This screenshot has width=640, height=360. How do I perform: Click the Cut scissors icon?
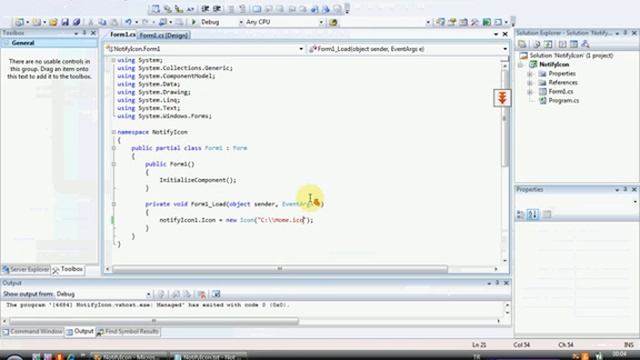[x=91, y=22]
